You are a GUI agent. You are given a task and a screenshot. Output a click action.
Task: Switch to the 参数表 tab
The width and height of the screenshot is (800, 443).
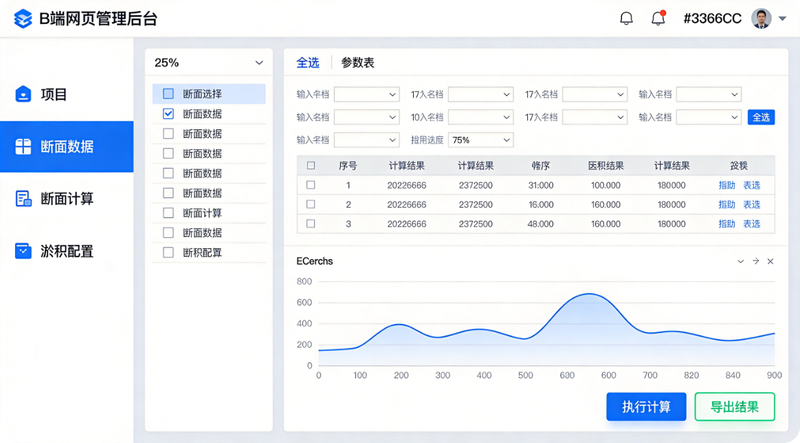click(358, 63)
